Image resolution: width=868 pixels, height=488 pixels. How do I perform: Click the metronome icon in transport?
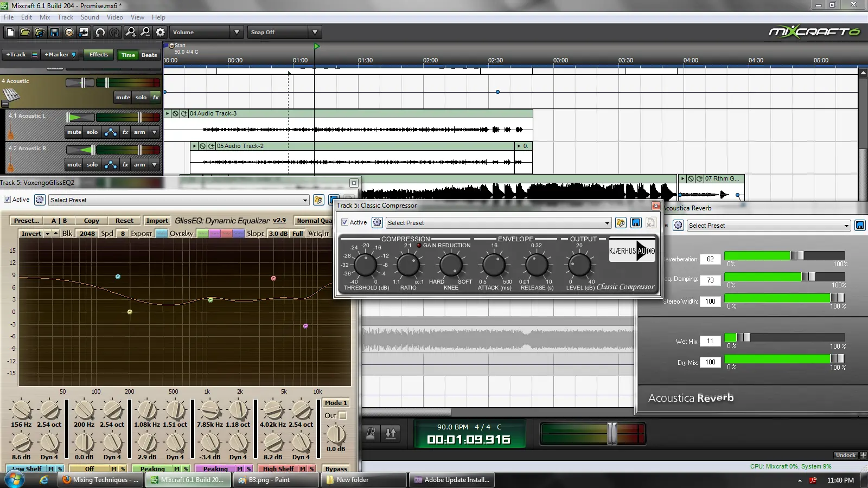(371, 434)
